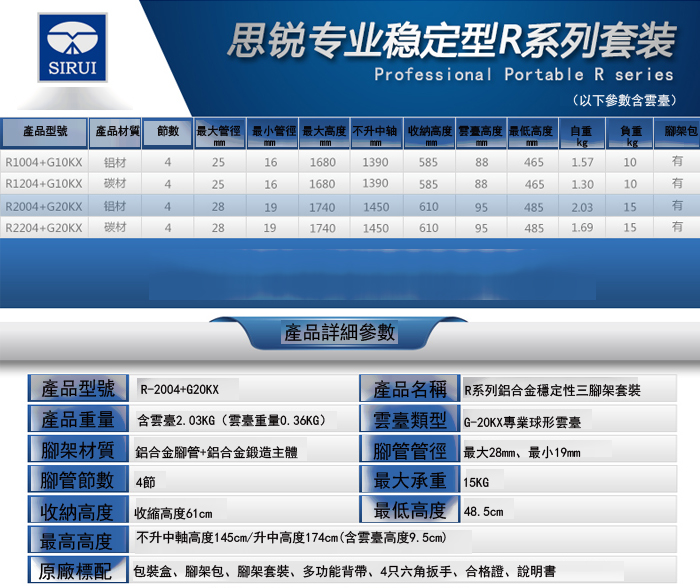Click the 收納高度 column header
The height and width of the screenshot is (588, 700).
tap(429, 133)
